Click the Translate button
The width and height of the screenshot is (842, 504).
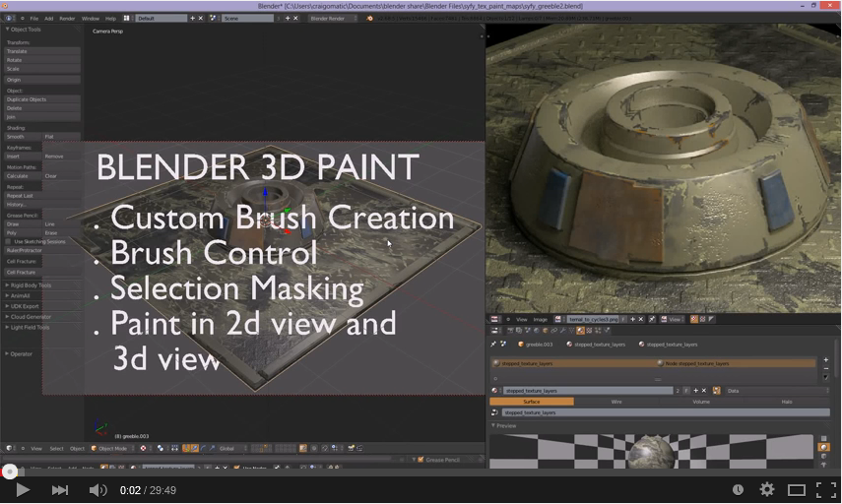(x=42, y=51)
